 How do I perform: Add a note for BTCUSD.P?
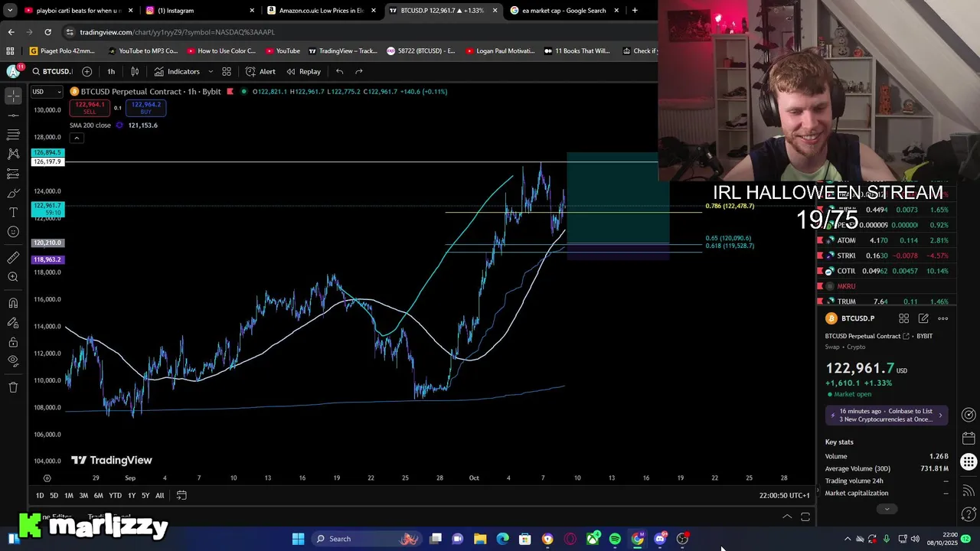pos(923,318)
